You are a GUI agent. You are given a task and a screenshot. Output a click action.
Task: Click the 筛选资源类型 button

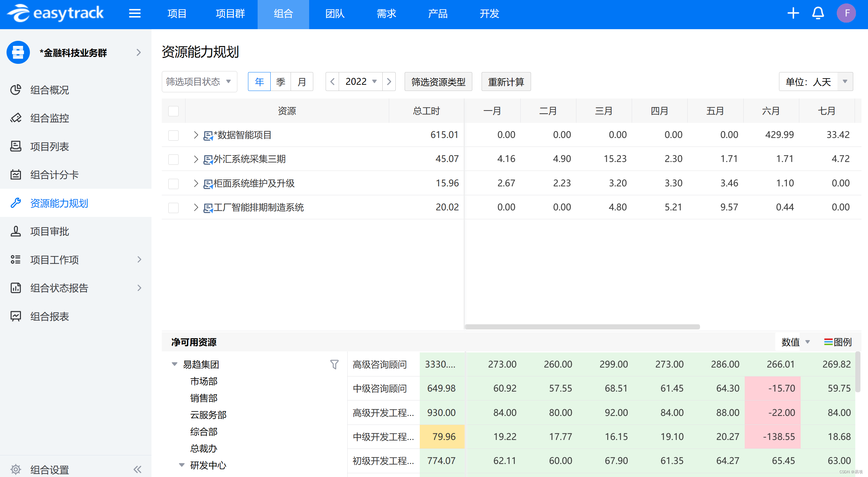pos(438,82)
